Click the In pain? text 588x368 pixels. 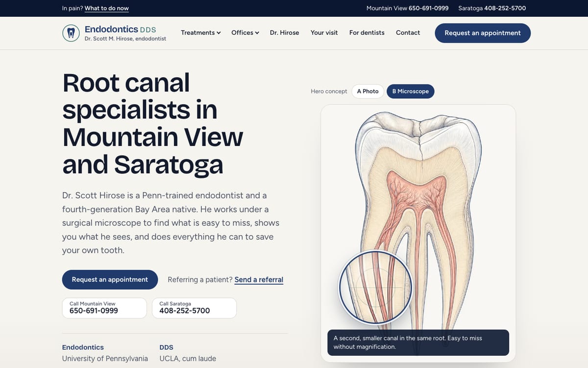(x=73, y=8)
